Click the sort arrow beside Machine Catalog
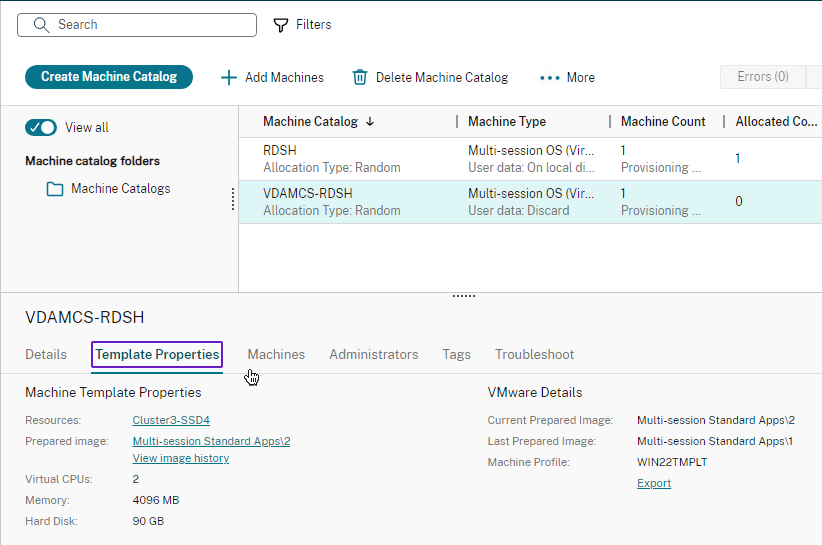Image resolution: width=822 pixels, height=545 pixels. (370, 122)
